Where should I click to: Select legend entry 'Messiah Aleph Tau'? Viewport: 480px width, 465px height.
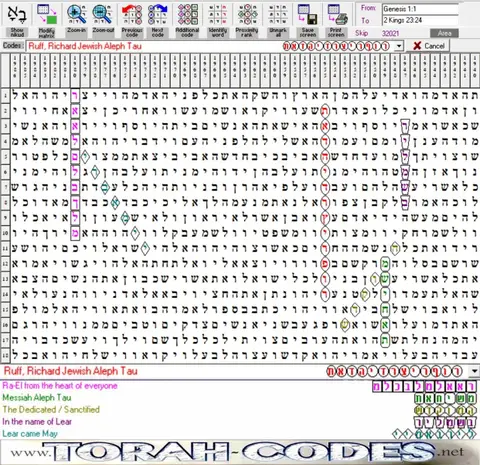(37, 398)
